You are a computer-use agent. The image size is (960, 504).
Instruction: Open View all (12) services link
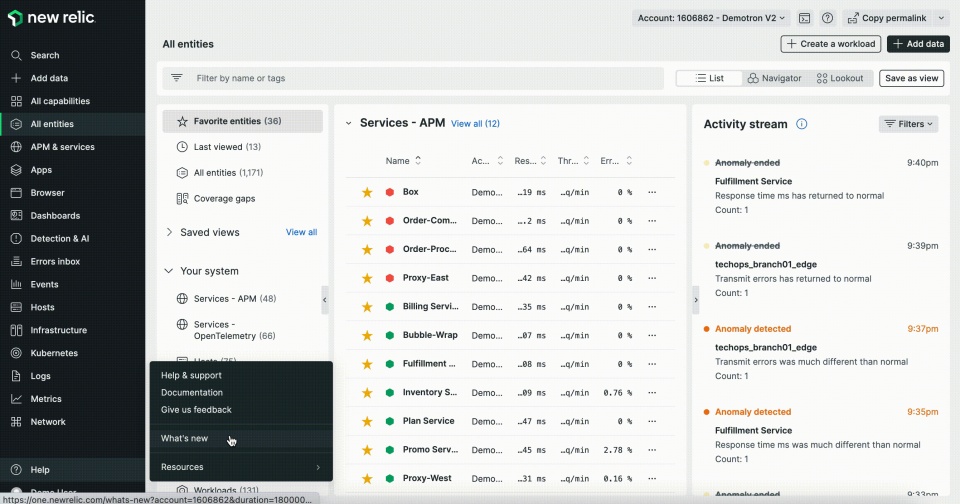pos(475,124)
